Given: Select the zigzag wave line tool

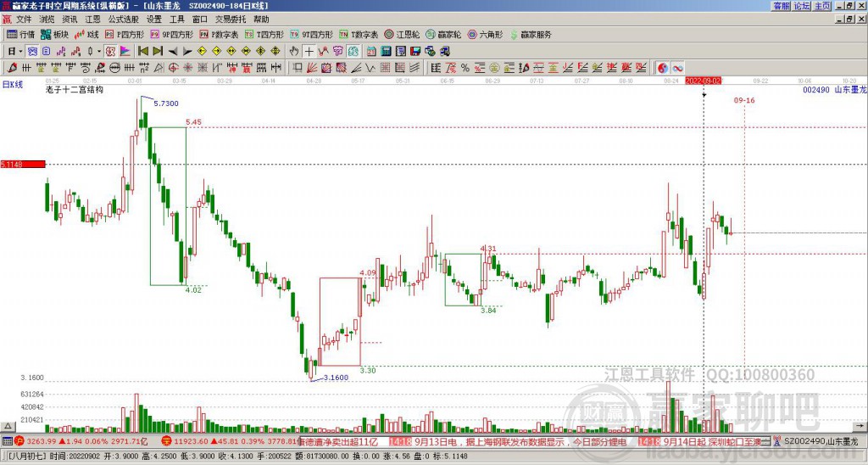Looking at the screenshot, I should pyautogui.click(x=370, y=68).
